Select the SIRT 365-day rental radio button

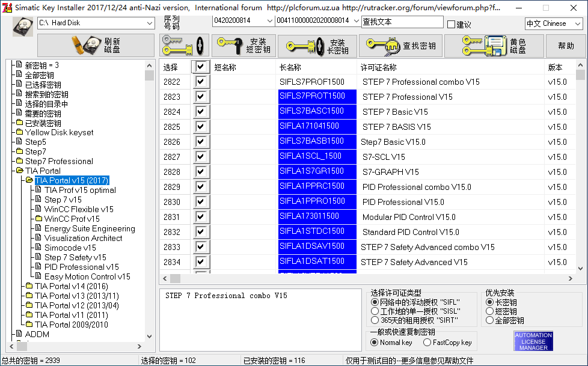click(x=374, y=320)
